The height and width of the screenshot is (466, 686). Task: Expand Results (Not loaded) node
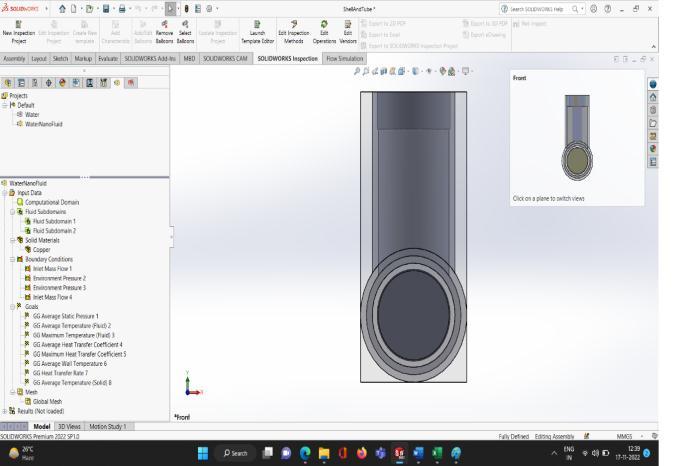pos(5,410)
